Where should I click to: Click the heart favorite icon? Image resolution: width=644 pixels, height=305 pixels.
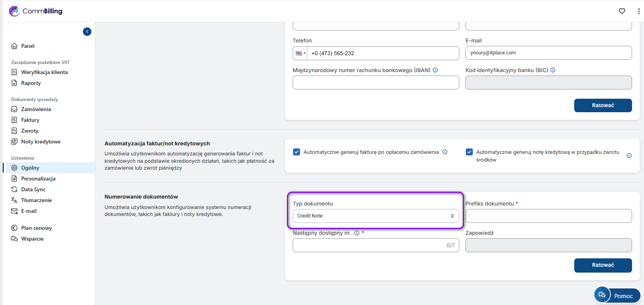click(x=622, y=11)
